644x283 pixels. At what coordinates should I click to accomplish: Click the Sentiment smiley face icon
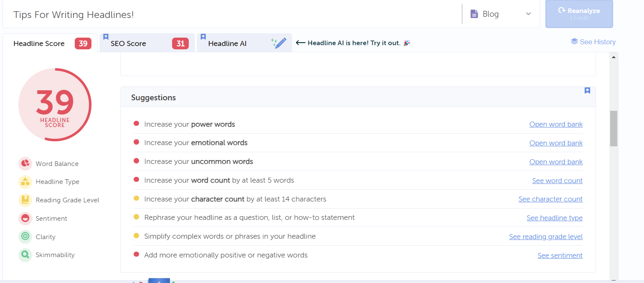[x=25, y=218]
